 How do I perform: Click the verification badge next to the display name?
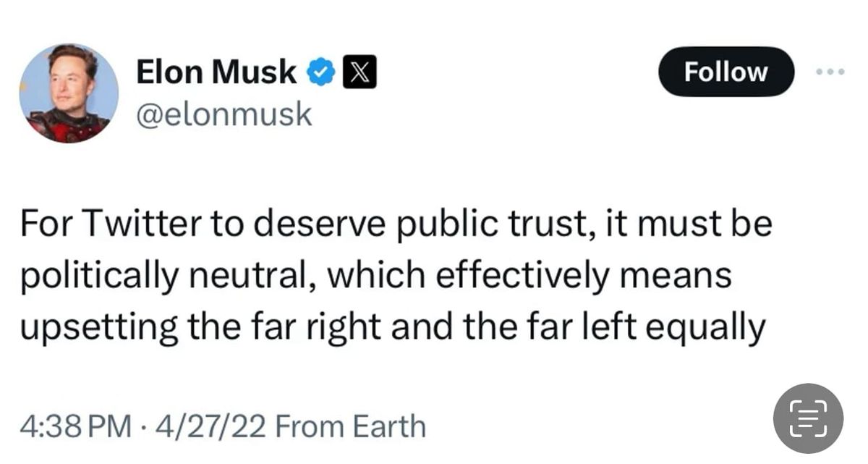(319, 71)
